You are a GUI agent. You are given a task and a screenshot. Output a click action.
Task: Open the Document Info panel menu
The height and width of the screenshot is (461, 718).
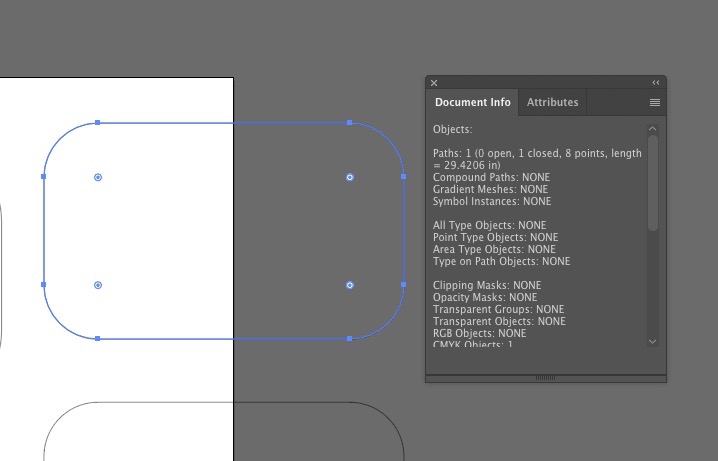click(655, 102)
